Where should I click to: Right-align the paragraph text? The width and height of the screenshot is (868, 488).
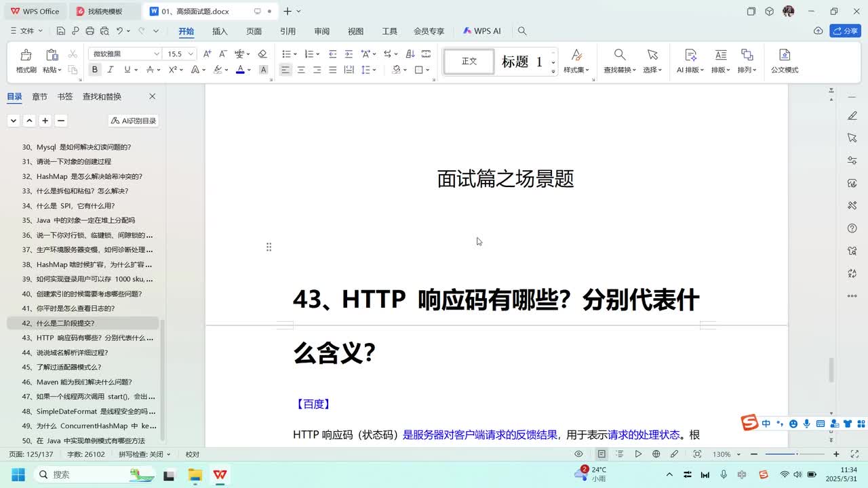point(317,70)
